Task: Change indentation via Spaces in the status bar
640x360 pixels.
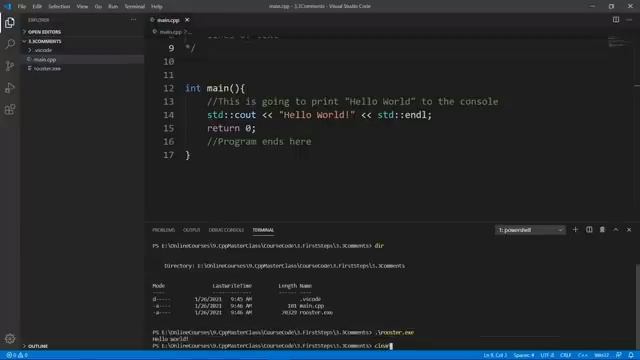Action: coord(524,355)
